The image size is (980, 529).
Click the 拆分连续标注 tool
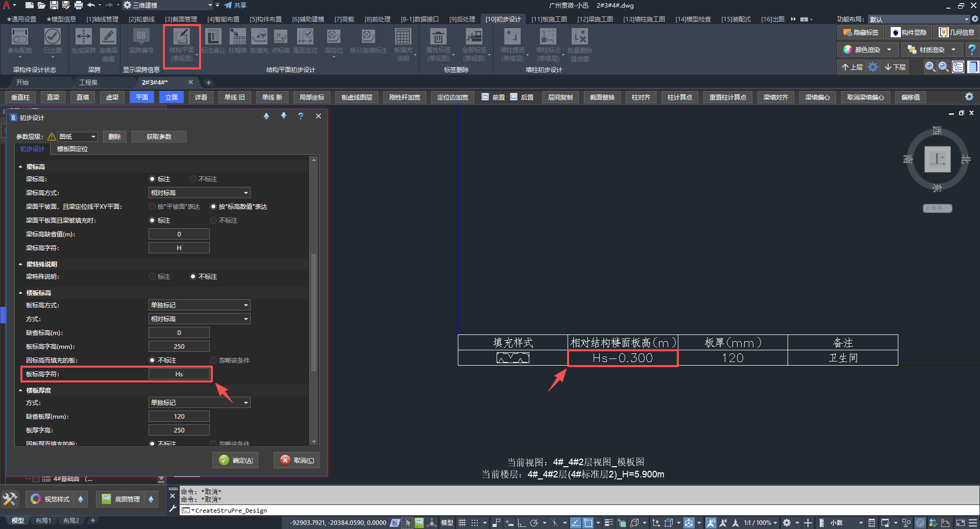pyautogui.click(x=369, y=41)
